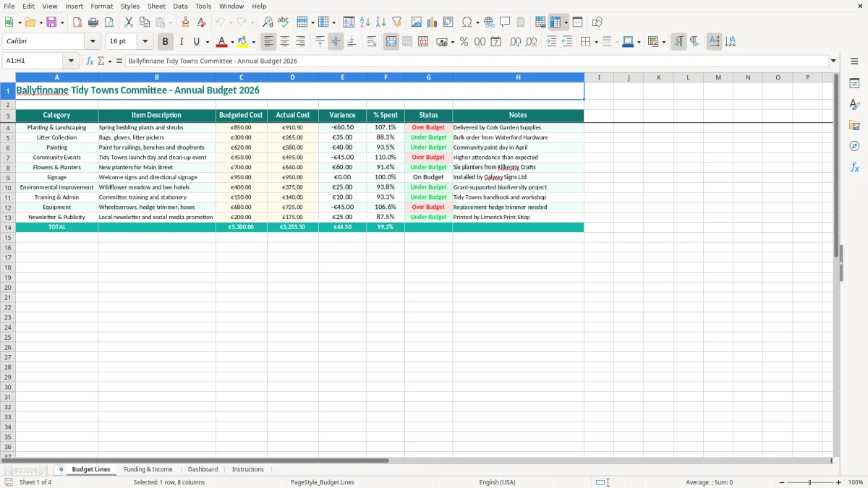Viewport: 868px width, 488px height.
Task: Click Delete Decimal Place icon
Action: (x=531, y=42)
